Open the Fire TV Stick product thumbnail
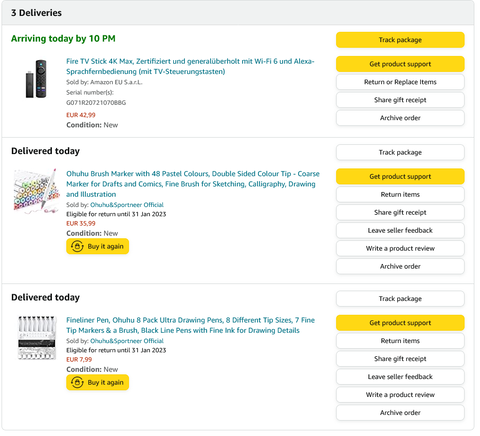The image size is (480, 436). (36, 79)
